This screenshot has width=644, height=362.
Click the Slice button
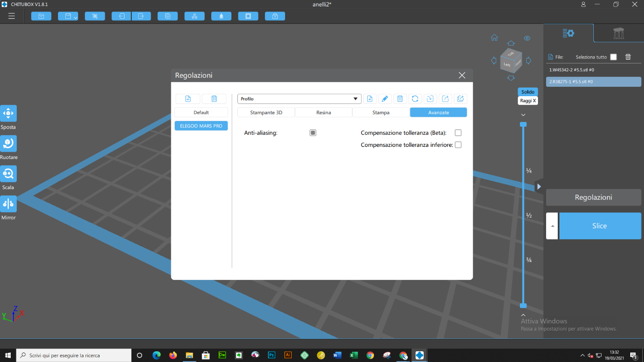point(600,226)
